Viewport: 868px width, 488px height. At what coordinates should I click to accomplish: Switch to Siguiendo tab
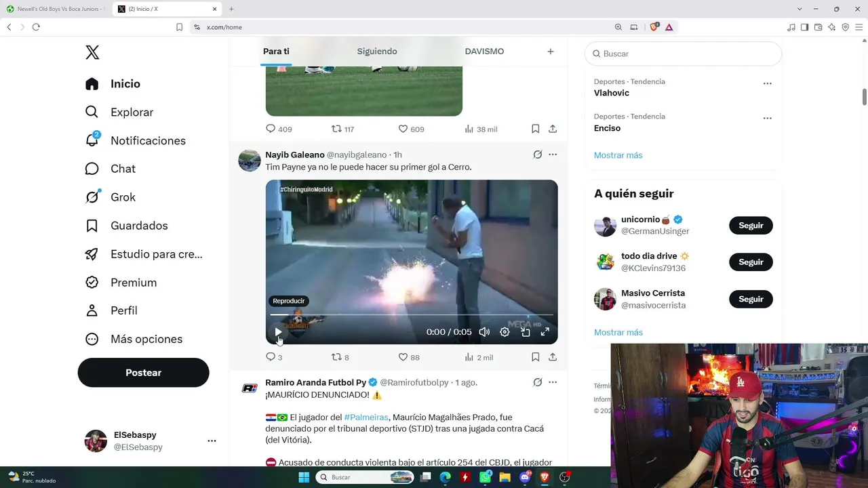point(377,52)
